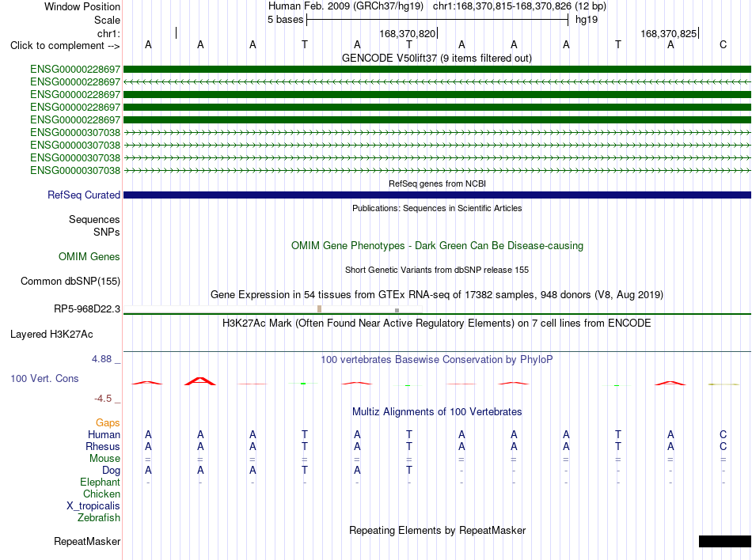The height and width of the screenshot is (560, 752).
Task: Open the GTEx Gene Expression track title
Action: click(437, 294)
